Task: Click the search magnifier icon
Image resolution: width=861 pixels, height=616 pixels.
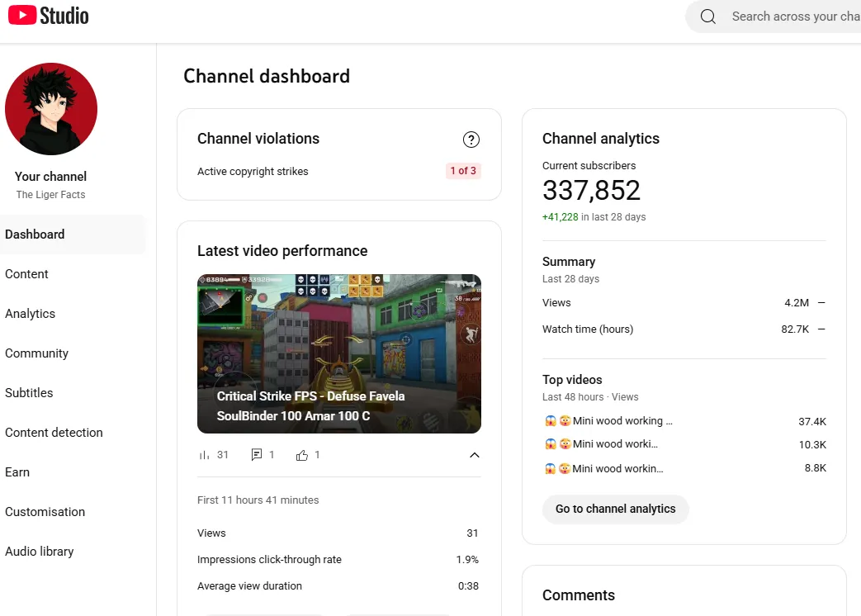Action: pyautogui.click(x=707, y=17)
